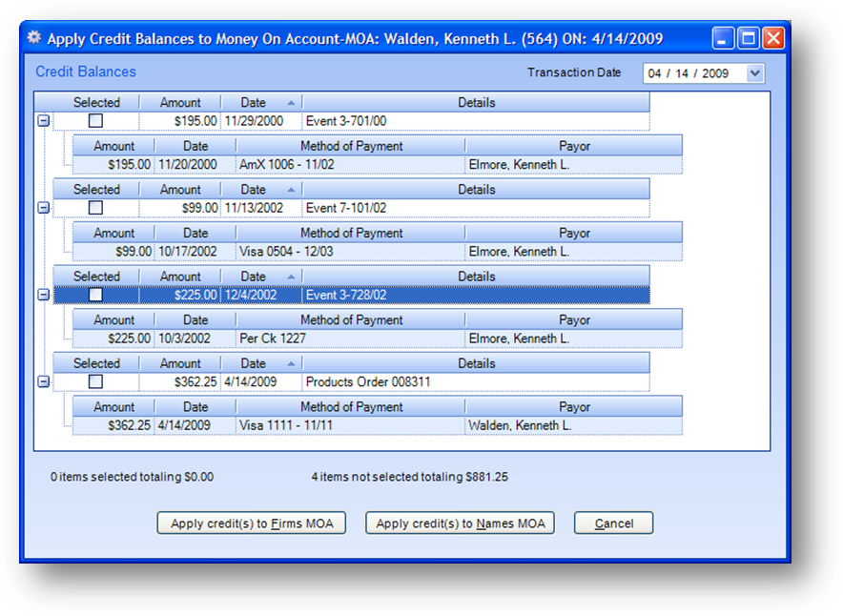Click the date '12/4/2002' cell
This screenshot has height=616, width=843.
pyautogui.click(x=261, y=295)
